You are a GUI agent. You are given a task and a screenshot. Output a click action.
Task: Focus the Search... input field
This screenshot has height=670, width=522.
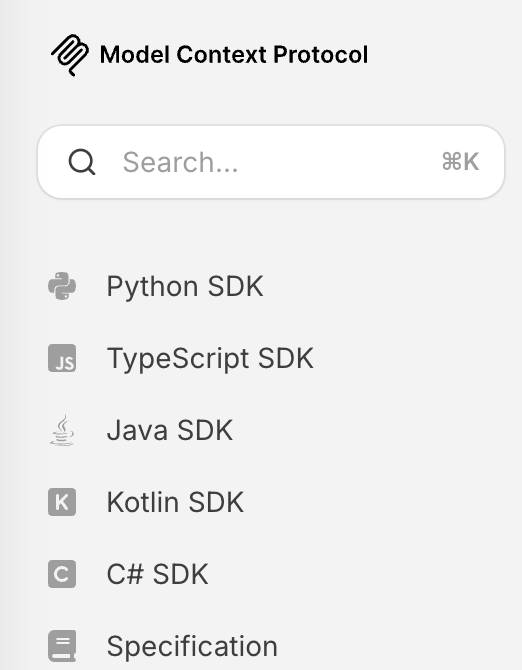pyautogui.click(x=271, y=162)
